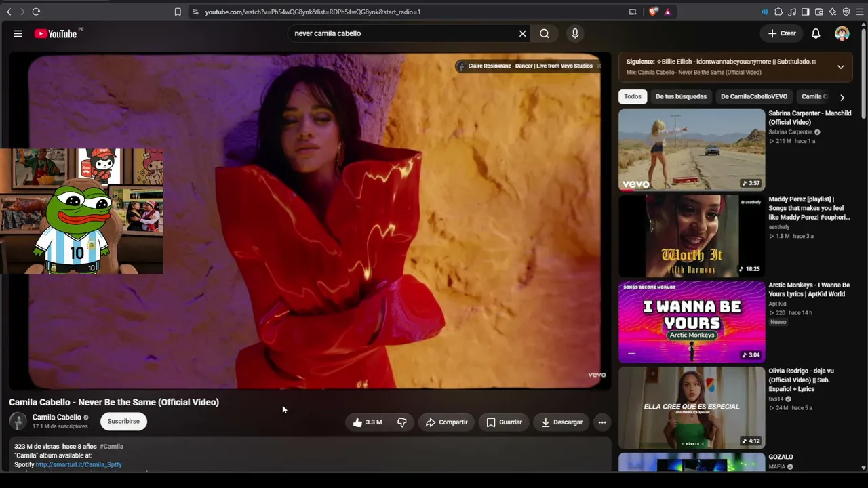Click Arctic Monkeys I Wanna Be Yours title
The image size is (868, 488).
point(809,289)
